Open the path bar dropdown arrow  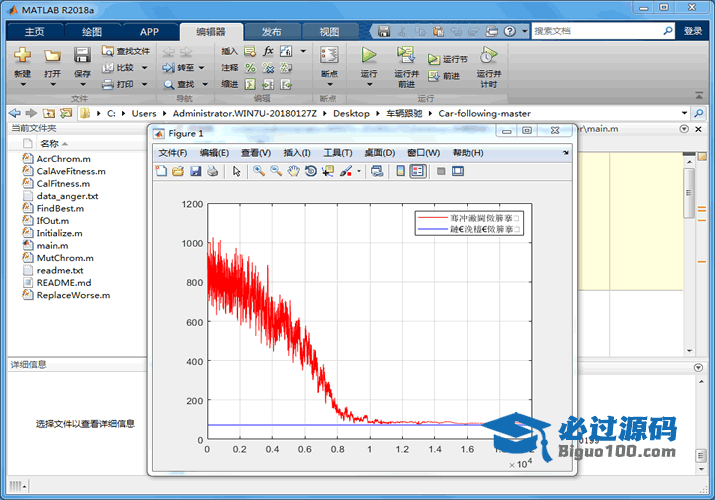(x=684, y=113)
